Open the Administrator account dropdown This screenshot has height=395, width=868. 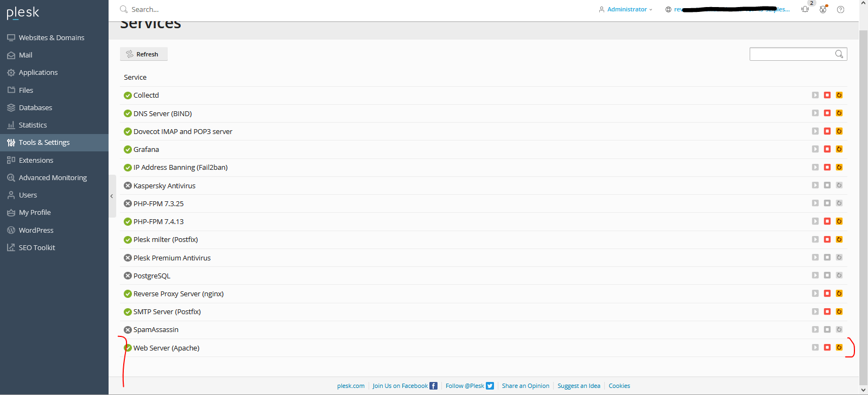625,9
